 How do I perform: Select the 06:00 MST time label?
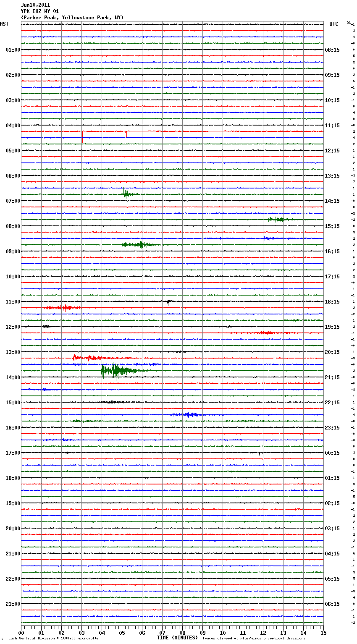13,176
